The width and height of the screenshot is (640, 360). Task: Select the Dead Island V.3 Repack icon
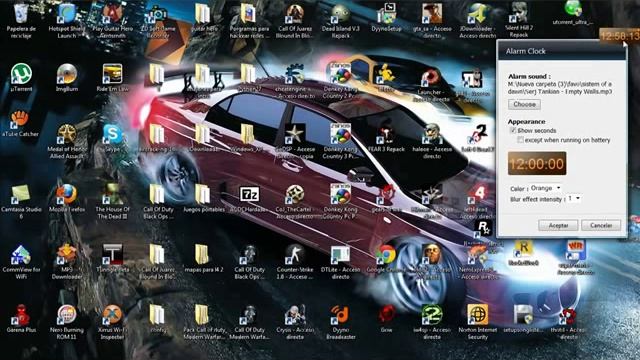[340, 14]
